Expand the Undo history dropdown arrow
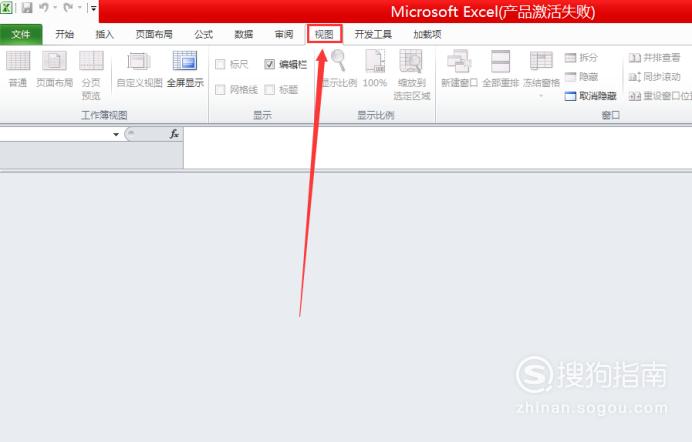Screen dimensions: 692x442 (x=55, y=7)
